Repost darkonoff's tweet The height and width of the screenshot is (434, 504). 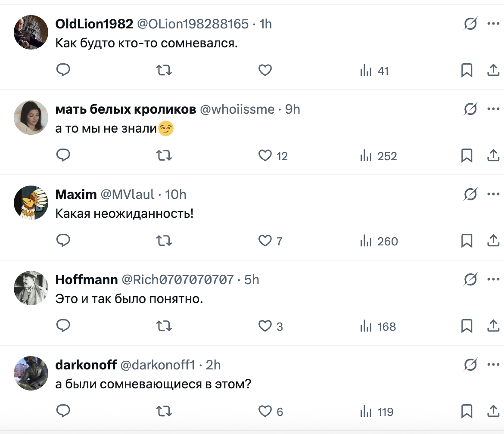tap(164, 412)
